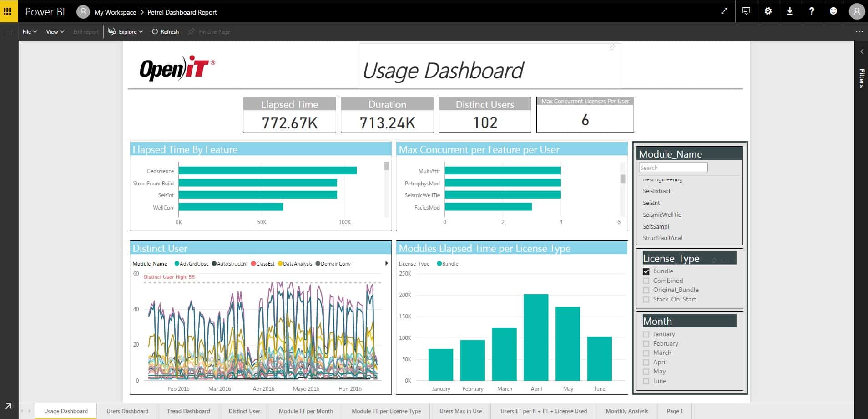
Task: Click the Distinct Users card showing 102
Action: point(485,115)
